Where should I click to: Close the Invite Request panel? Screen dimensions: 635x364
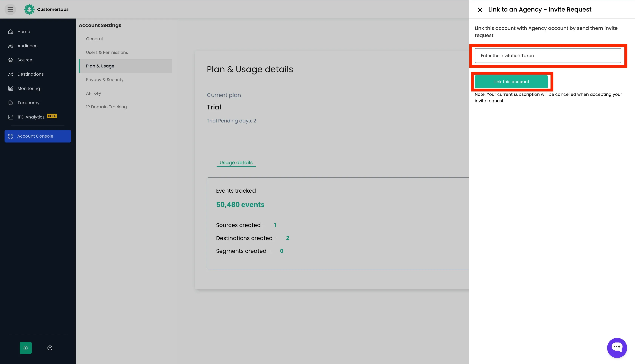pyautogui.click(x=480, y=10)
